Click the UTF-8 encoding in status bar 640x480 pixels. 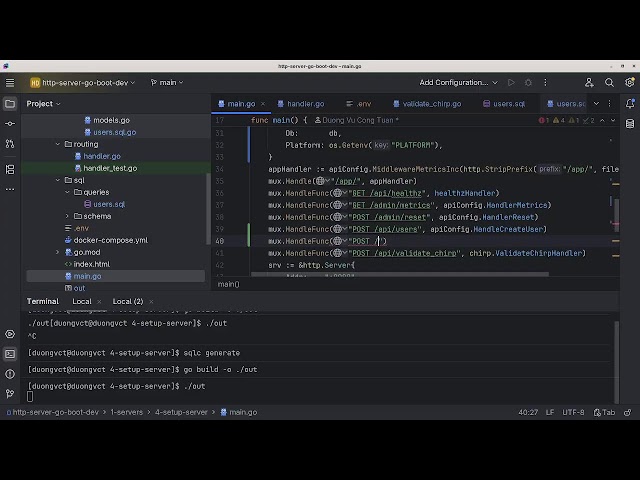(573, 412)
